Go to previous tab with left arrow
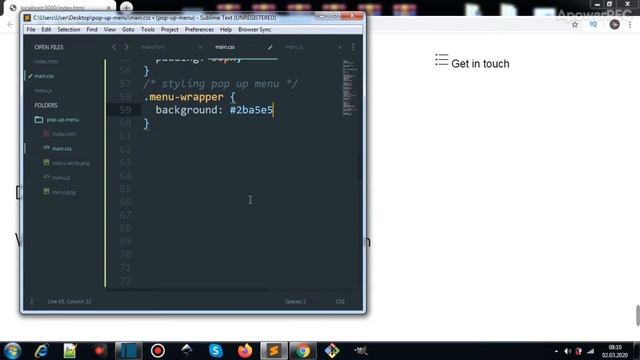640x360 pixels. coord(114,47)
